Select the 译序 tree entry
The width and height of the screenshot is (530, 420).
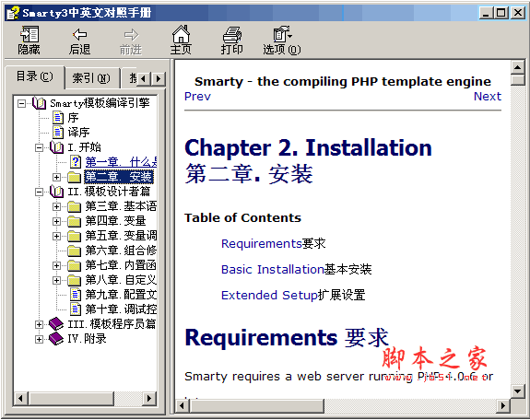coord(78,132)
